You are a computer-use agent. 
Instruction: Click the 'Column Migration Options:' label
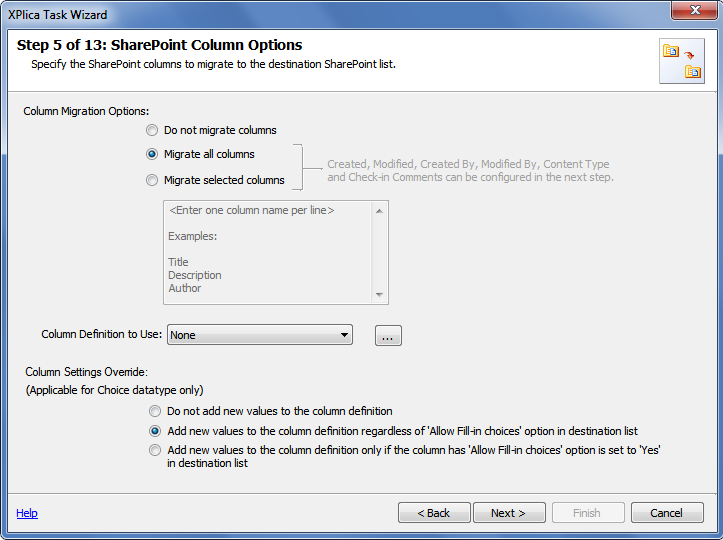86,111
